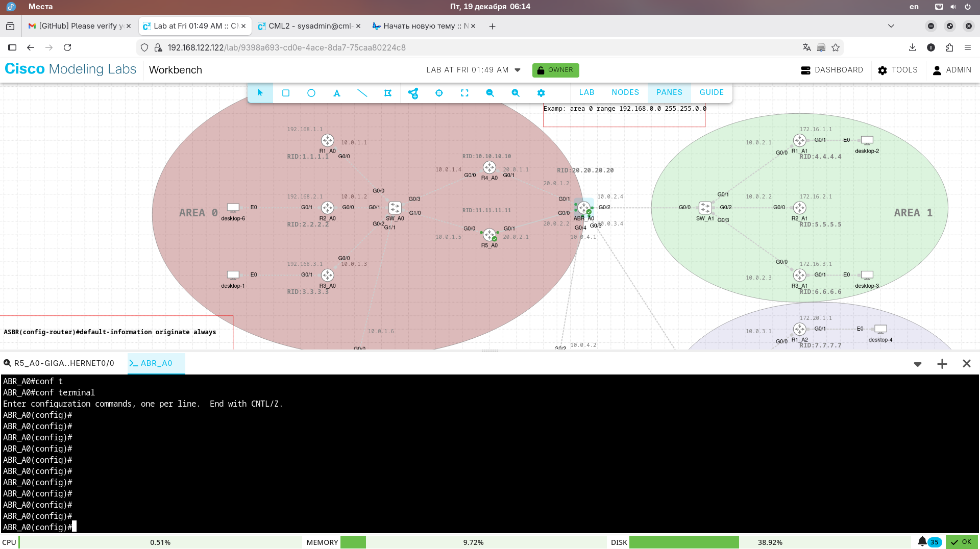
Task: Select the rectangle annotation tool
Action: [286, 93]
